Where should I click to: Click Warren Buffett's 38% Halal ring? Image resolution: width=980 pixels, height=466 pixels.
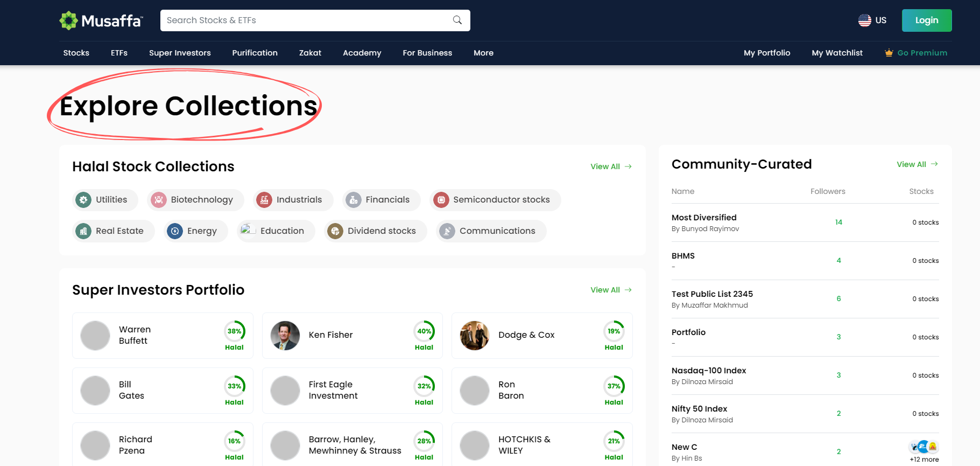coord(235,331)
